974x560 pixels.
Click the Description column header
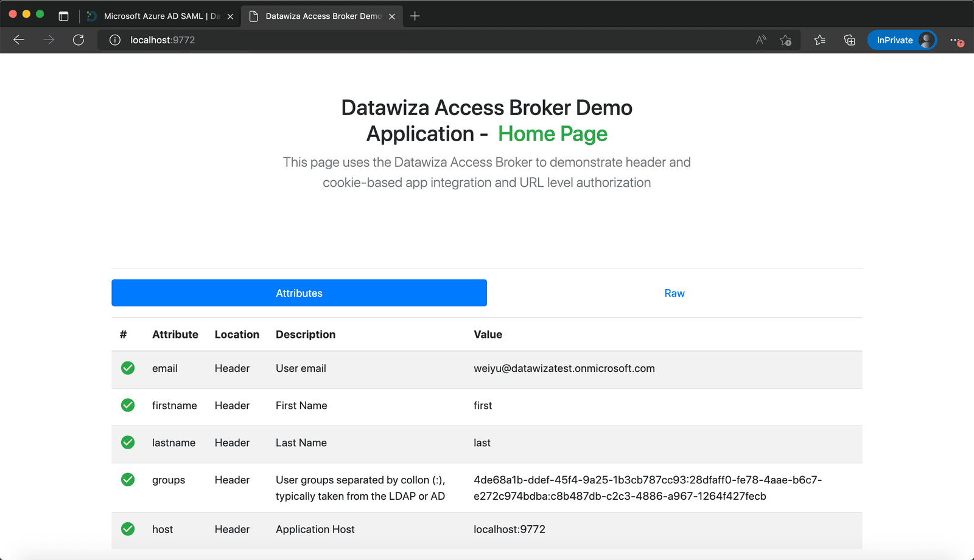pyautogui.click(x=306, y=334)
